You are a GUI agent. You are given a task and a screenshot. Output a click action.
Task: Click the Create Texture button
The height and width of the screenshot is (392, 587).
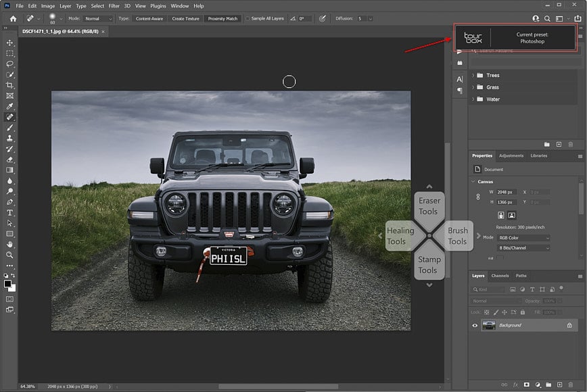point(186,18)
